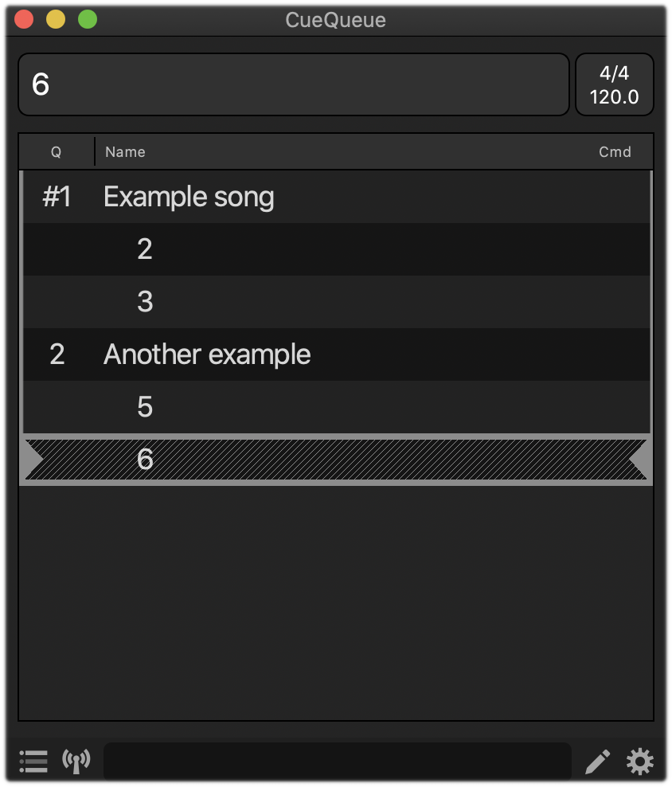The width and height of the screenshot is (672, 787).
Task: Click the left playhead arrow marker on row 6
Action: coord(32,460)
